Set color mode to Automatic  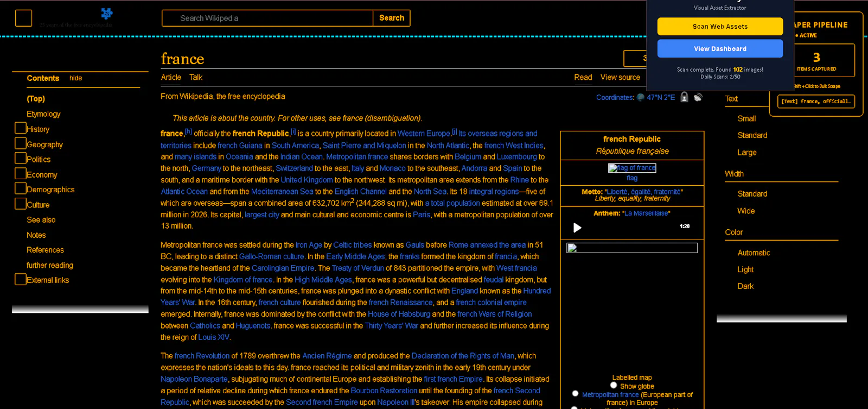pos(754,253)
